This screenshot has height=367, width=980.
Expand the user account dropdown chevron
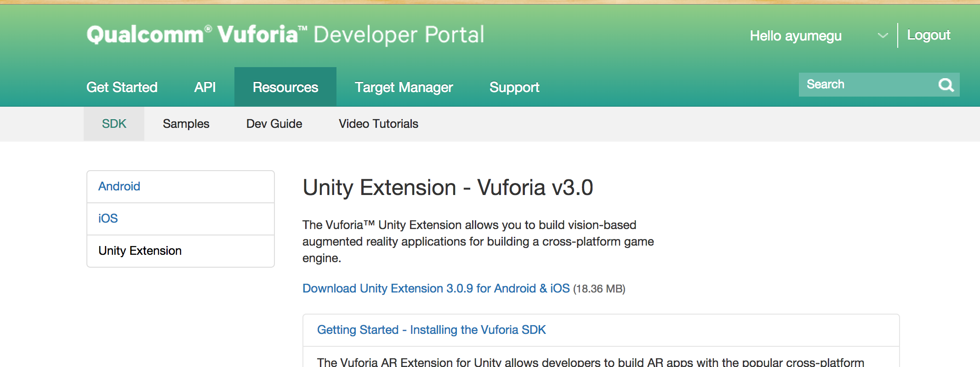point(883,35)
